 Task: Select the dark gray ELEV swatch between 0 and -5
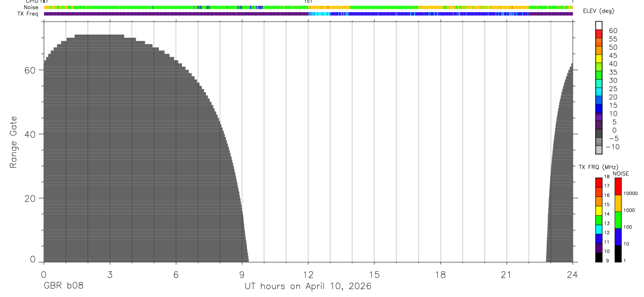coord(599,134)
